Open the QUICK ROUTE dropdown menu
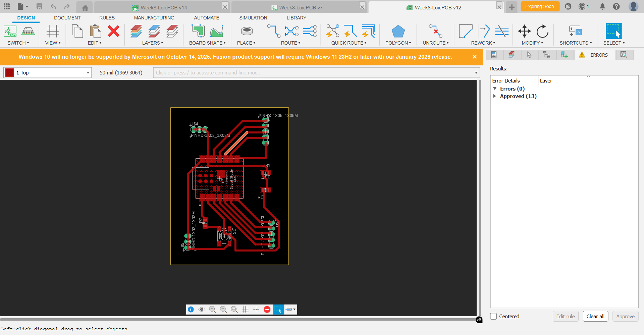The height and width of the screenshot is (335, 644). point(349,43)
